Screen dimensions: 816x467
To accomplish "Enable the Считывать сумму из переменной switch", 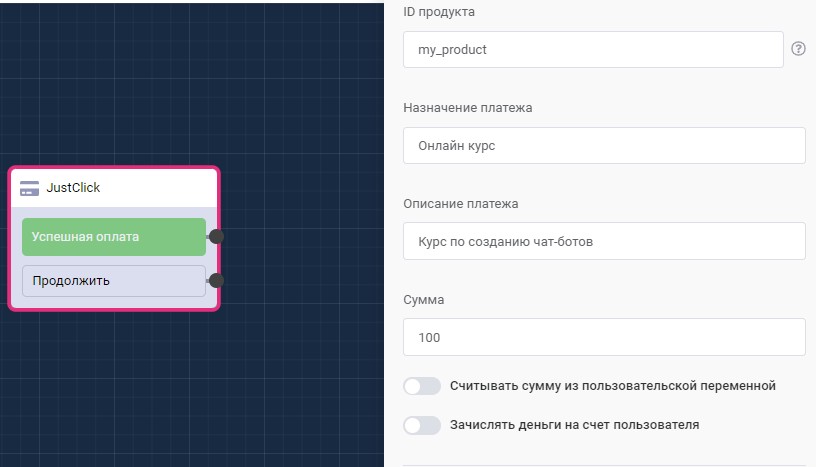I will click(421, 386).
